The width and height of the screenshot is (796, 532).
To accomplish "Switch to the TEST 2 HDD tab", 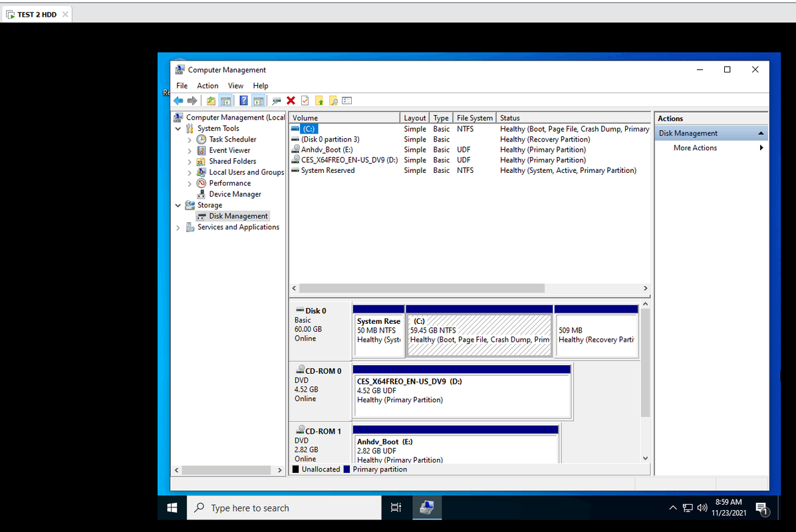I will coord(37,15).
